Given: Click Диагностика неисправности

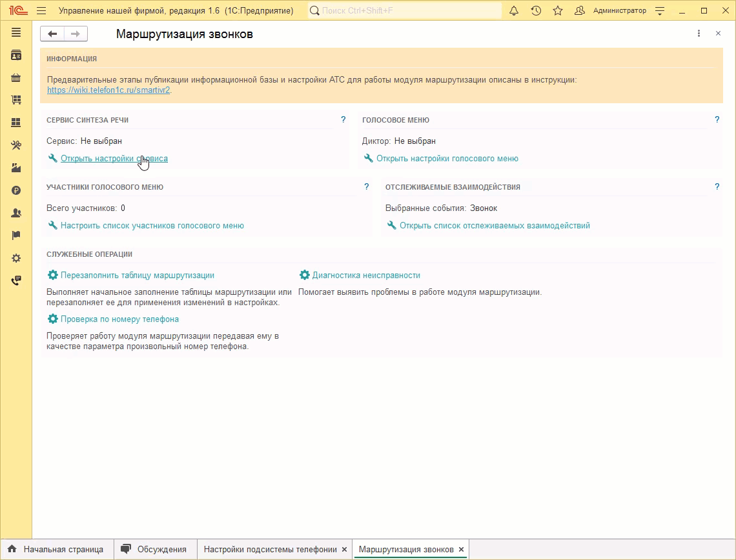Looking at the screenshot, I should 365,275.
